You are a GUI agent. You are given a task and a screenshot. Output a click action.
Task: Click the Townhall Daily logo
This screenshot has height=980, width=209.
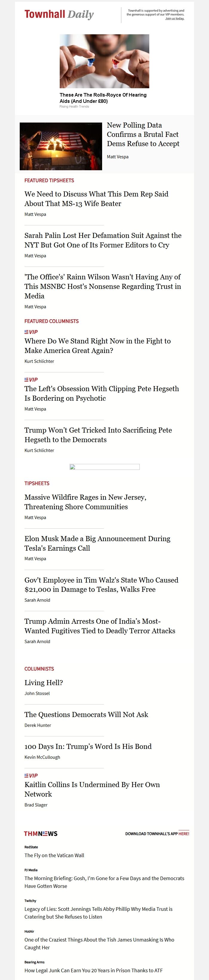[59, 14]
